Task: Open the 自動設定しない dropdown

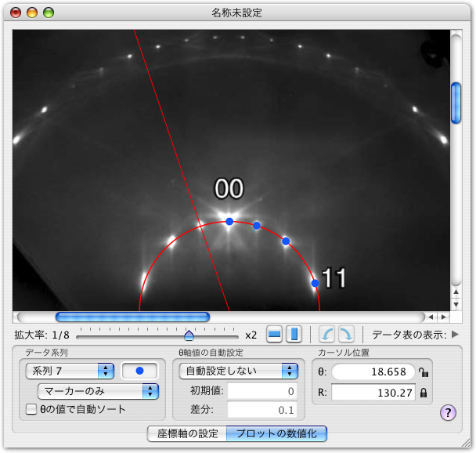Action: pos(238,371)
